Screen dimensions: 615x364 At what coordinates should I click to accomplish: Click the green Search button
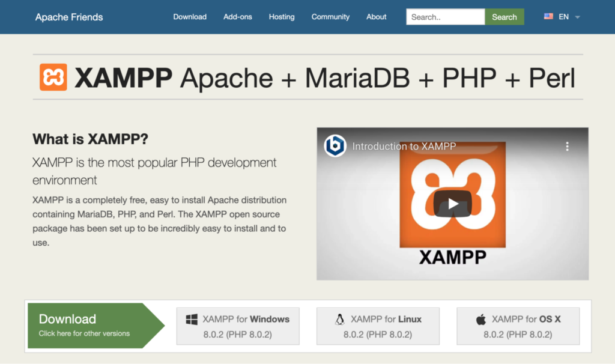[x=504, y=17]
